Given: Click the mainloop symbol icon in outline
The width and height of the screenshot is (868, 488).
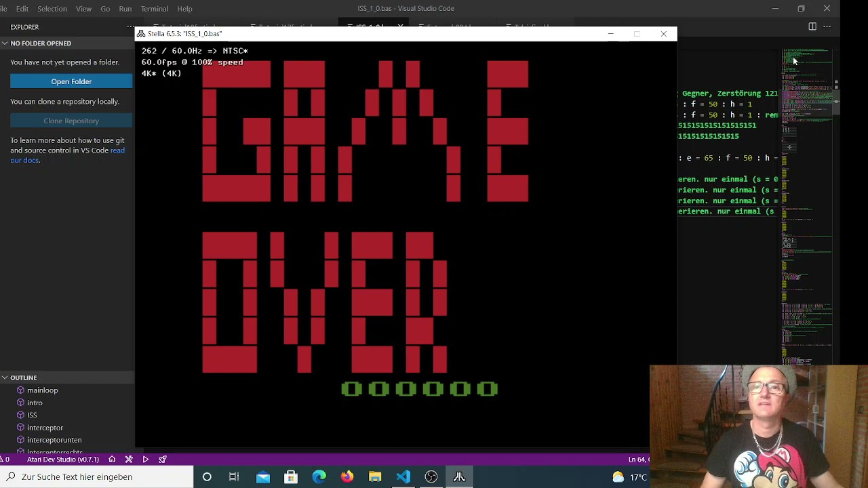Looking at the screenshot, I should [20, 390].
